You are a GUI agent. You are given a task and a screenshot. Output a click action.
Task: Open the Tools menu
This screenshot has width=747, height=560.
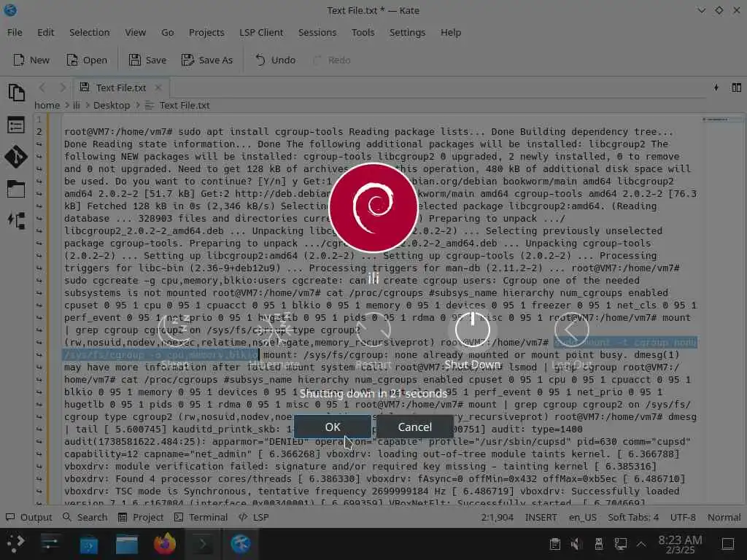pyautogui.click(x=363, y=32)
